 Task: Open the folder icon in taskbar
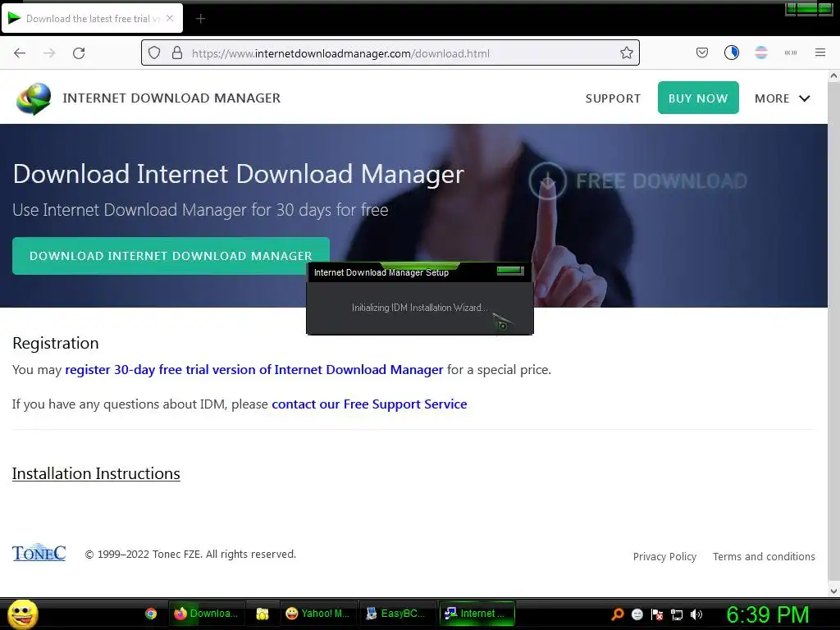(x=262, y=614)
